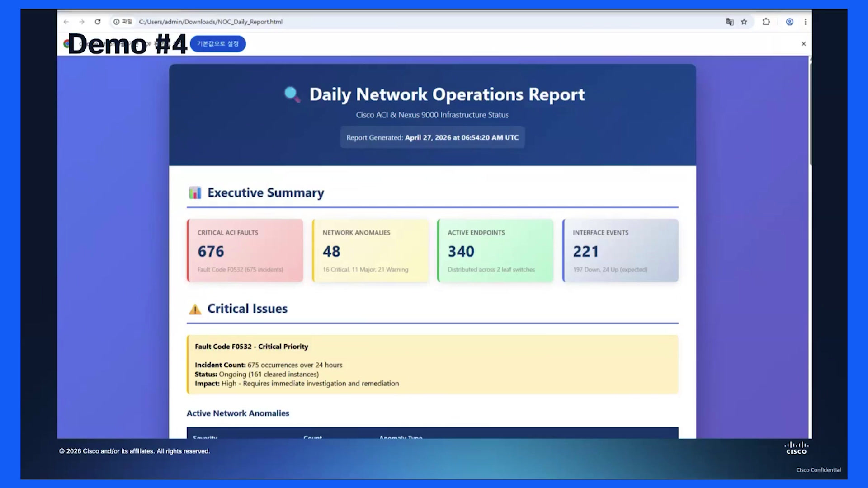Click the Report Generated timestamp badge
Viewport: 868px width, 488px height.
pyautogui.click(x=433, y=137)
